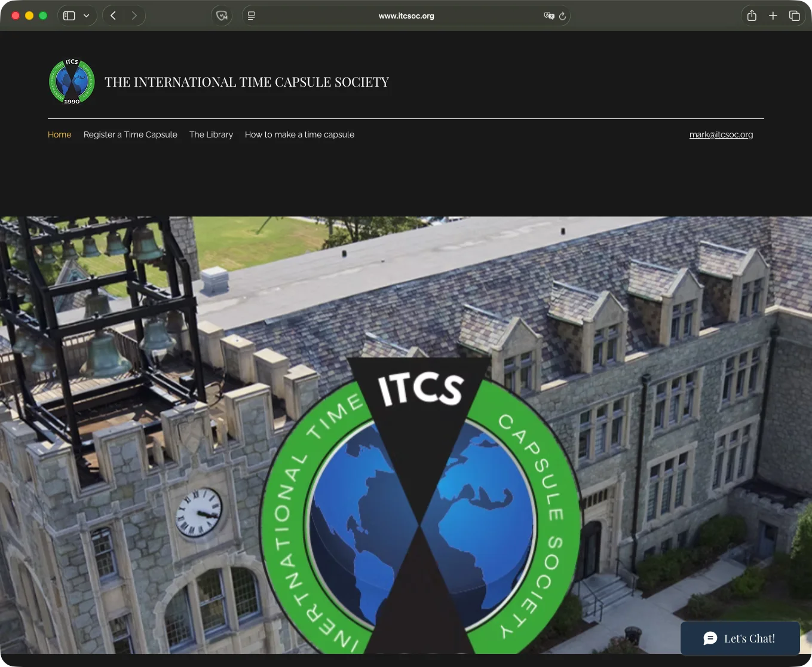Go forward with the forward arrow

click(134, 16)
